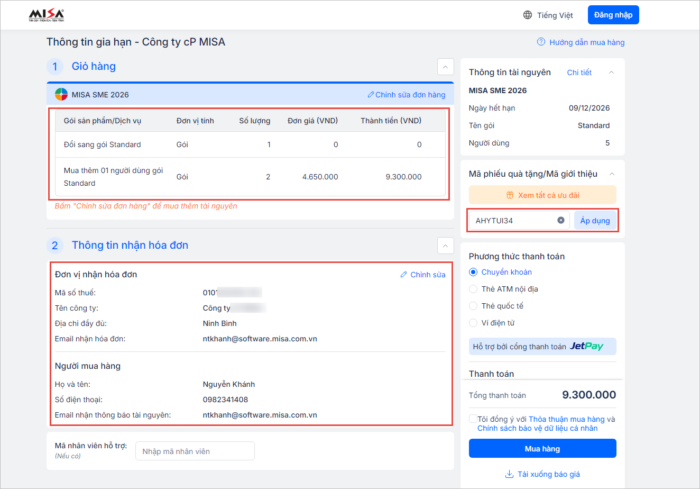Screen dimensions: 700x489
Task: Click the globe language icon
Action: tap(528, 15)
